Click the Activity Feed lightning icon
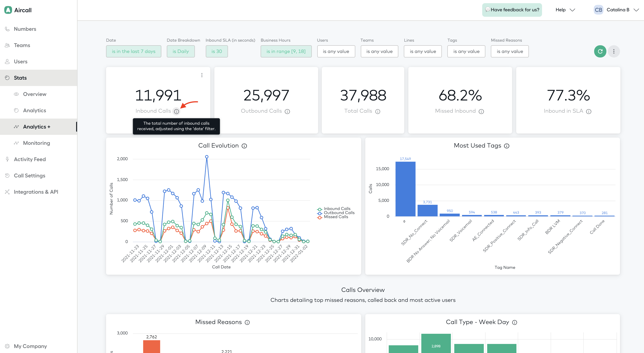Screen dimensions: 644x353 pyautogui.click(x=7, y=159)
